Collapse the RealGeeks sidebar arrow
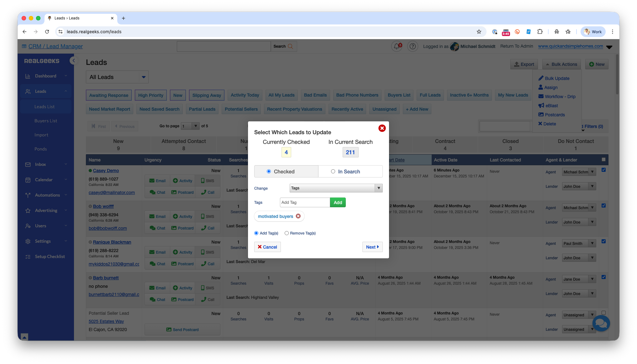 pyautogui.click(x=74, y=61)
